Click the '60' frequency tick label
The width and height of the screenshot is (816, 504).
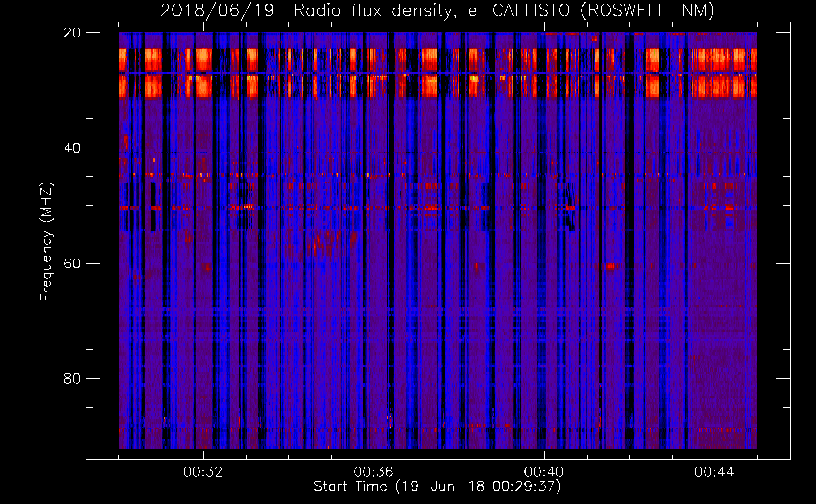coord(72,264)
